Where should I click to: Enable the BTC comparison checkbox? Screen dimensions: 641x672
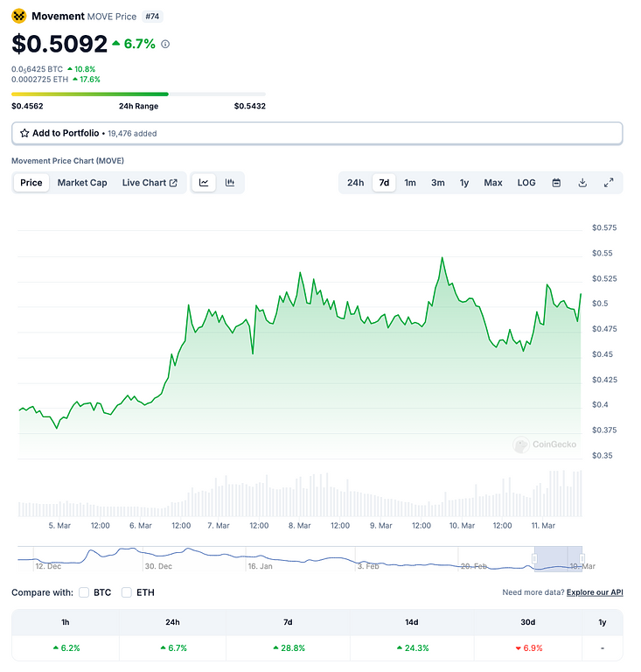click(84, 592)
